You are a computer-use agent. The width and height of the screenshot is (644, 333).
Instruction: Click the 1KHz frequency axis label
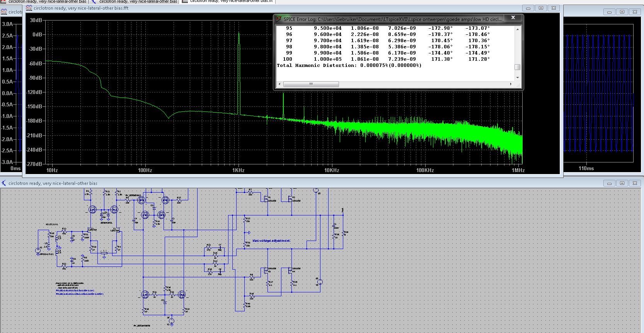239,170
